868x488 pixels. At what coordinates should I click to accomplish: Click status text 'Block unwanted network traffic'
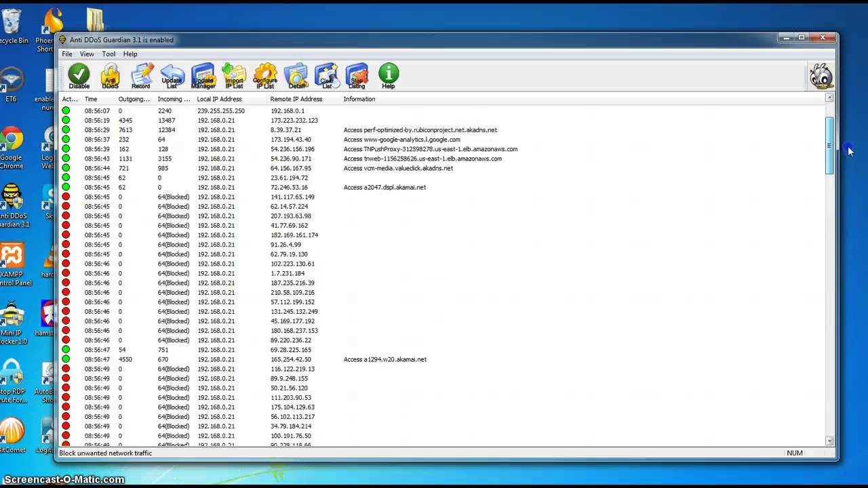coord(106,453)
